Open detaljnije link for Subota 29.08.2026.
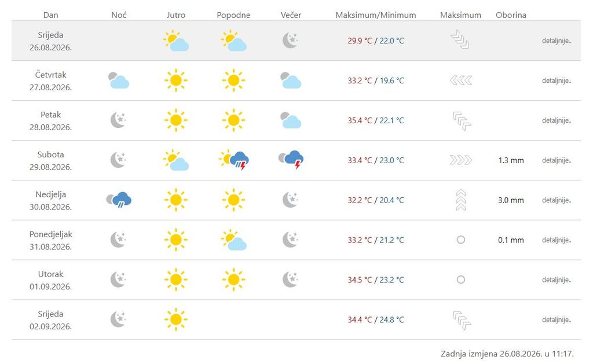Viewport: 593px width, 364px height. point(557,160)
